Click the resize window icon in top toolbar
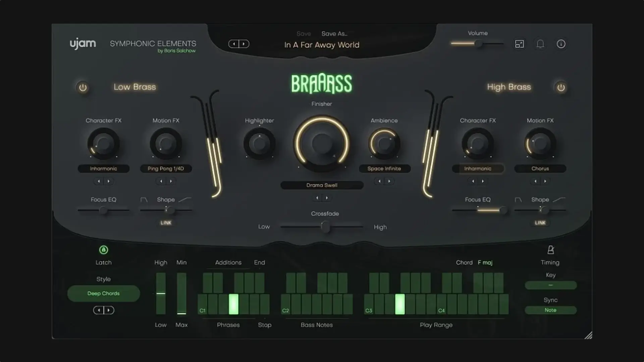 519,44
